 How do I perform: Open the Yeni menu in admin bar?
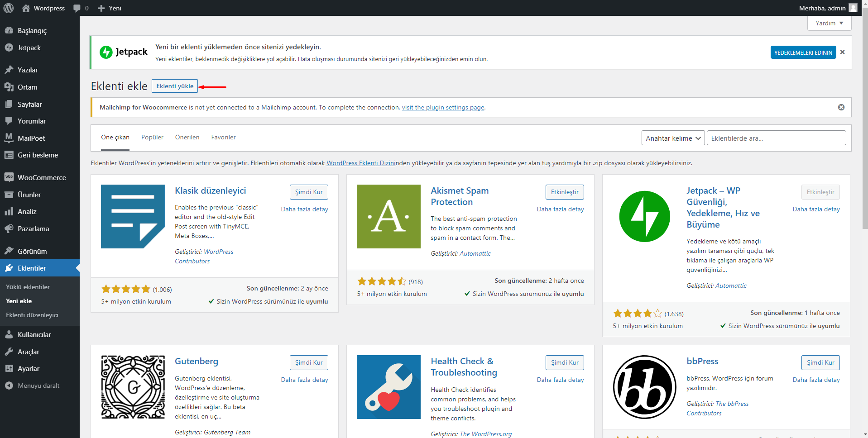tap(110, 8)
